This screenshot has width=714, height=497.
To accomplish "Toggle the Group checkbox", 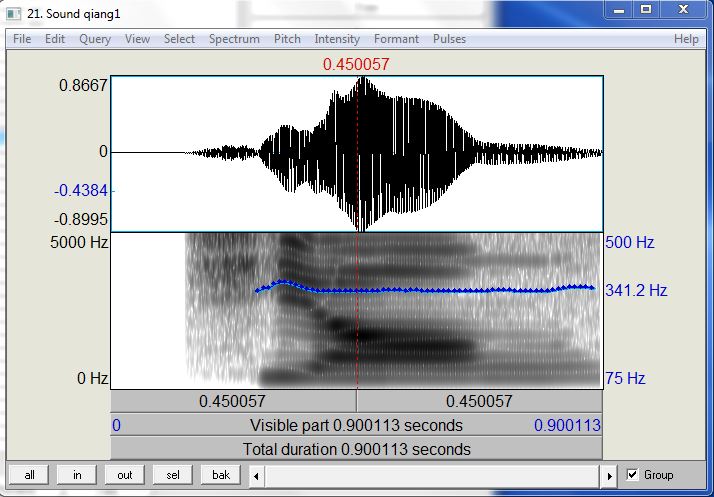I will 632,475.
